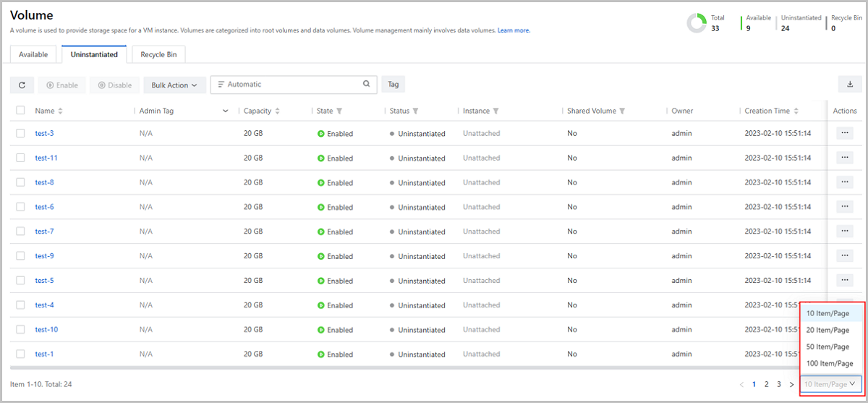Choose 50 Item/Page option
This screenshot has width=868, height=403.
point(827,347)
